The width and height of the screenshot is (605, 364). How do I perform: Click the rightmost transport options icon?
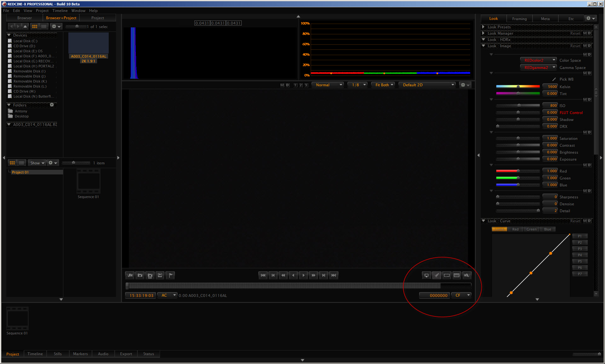tap(467, 275)
